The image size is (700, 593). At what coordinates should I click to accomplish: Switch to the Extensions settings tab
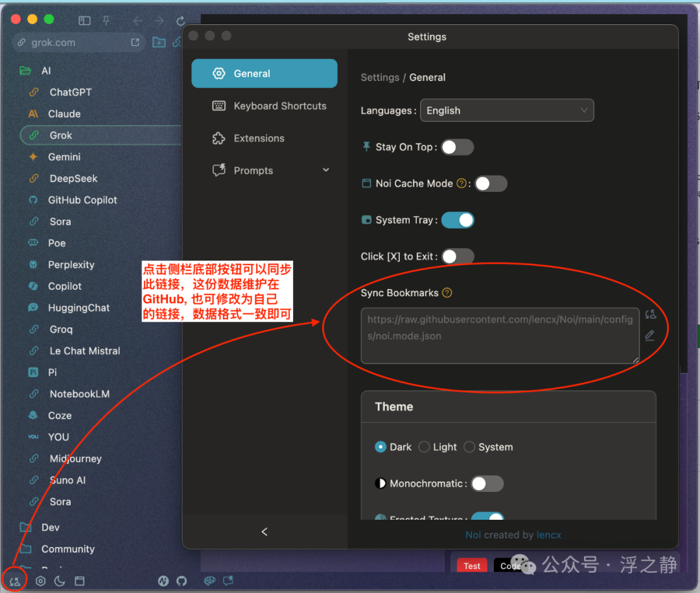[x=264, y=138]
